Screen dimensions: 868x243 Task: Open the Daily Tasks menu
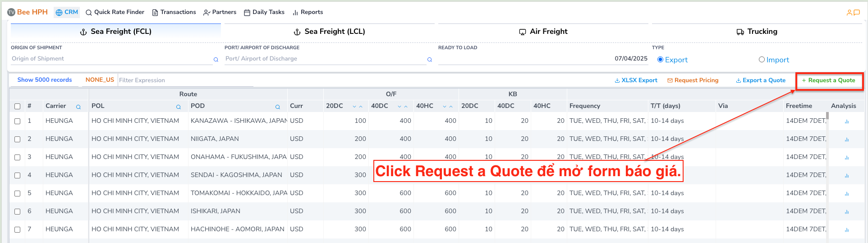[264, 12]
